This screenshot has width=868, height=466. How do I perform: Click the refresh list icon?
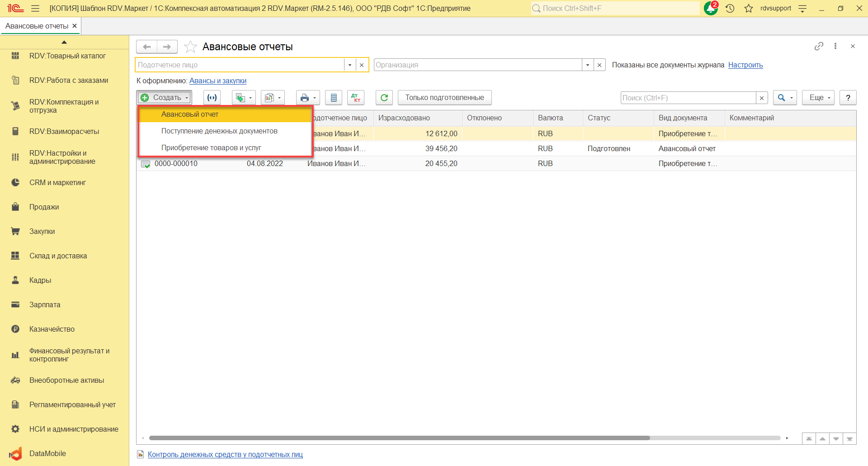pyautogui.click(x=384, y=98)
